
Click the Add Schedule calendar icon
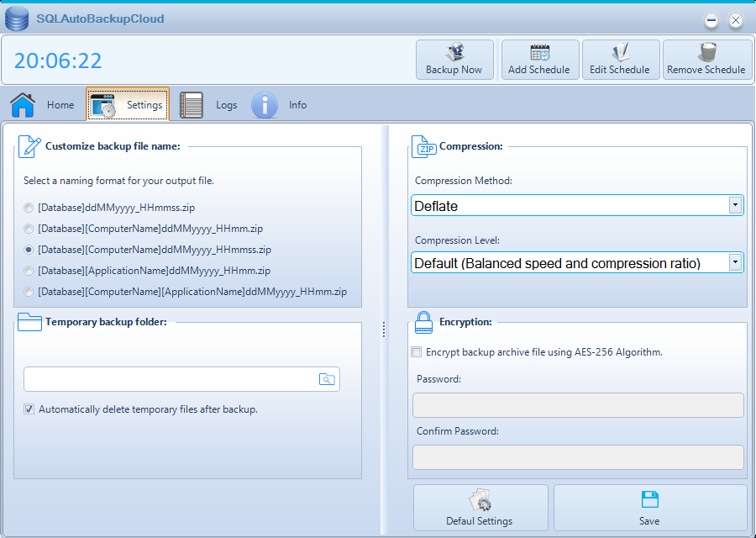click(x=540, y=52)
